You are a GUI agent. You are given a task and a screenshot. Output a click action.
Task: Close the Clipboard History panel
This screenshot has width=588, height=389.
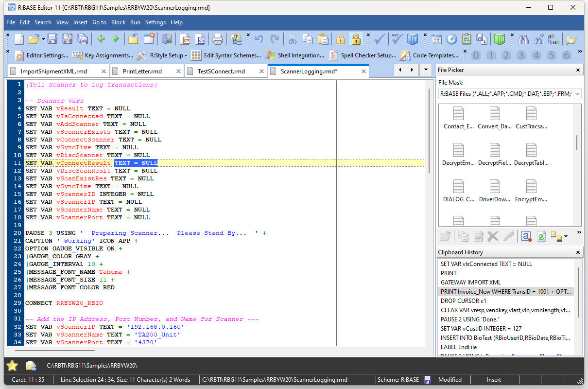(x=578, y=252)
